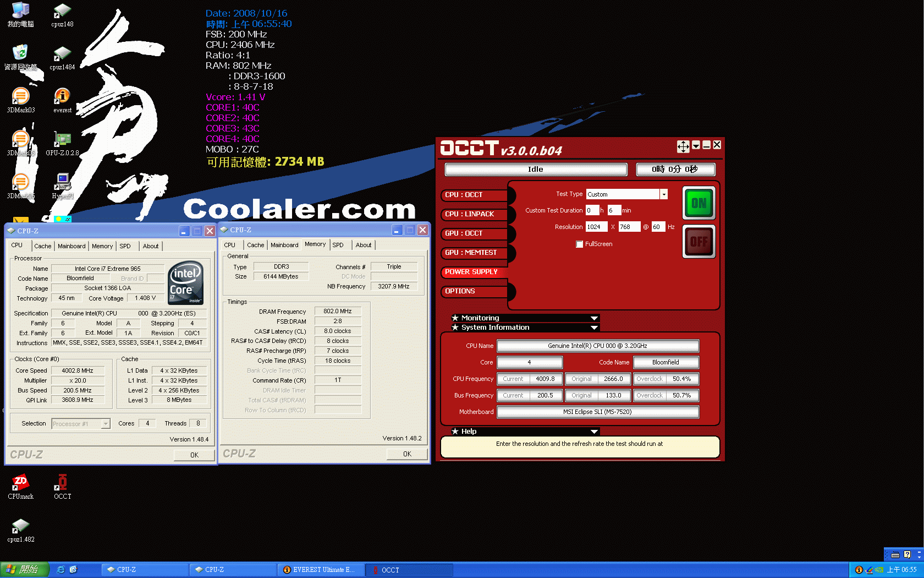
Task: Click the Windows Start button
Action: click(x=25, y=570)
